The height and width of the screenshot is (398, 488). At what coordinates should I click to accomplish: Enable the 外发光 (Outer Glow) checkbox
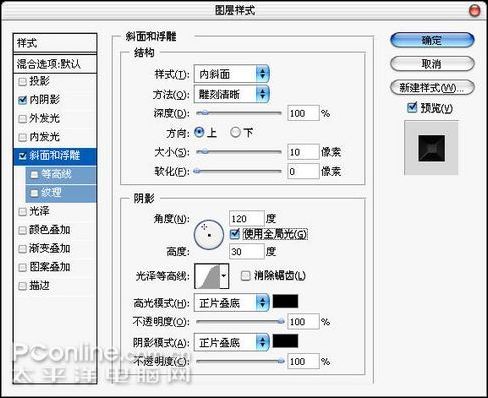[22, 119]
